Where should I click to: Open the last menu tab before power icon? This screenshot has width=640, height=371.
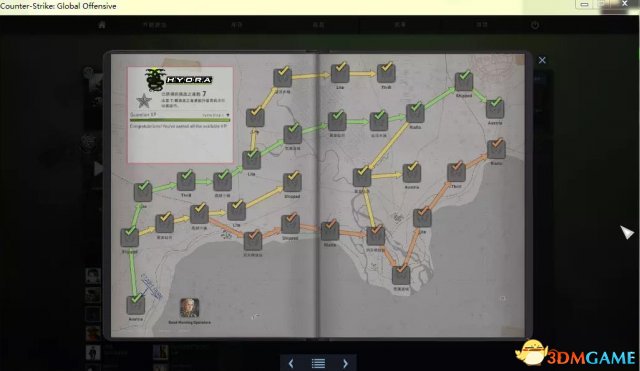[x=482, y=25]
